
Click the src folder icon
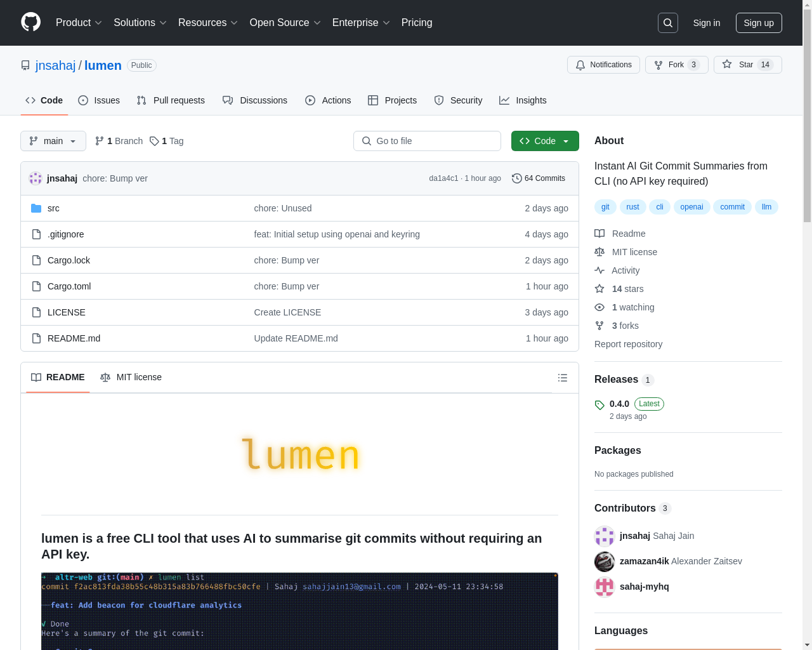pos(36,208)
